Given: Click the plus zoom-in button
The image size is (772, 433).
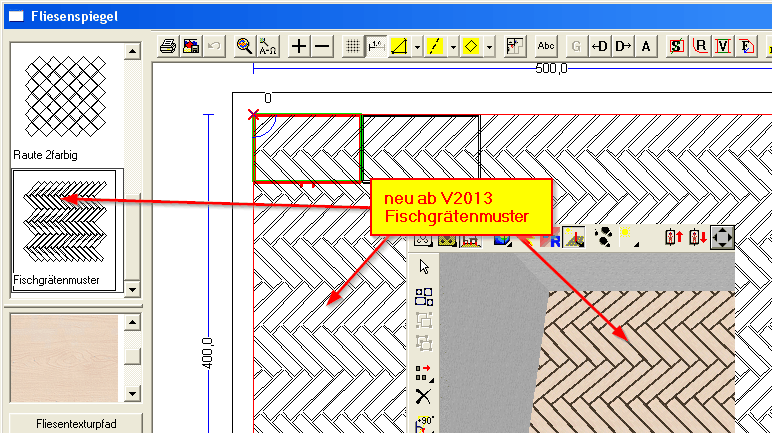Looking at the screenshot, I should point(299,46).
